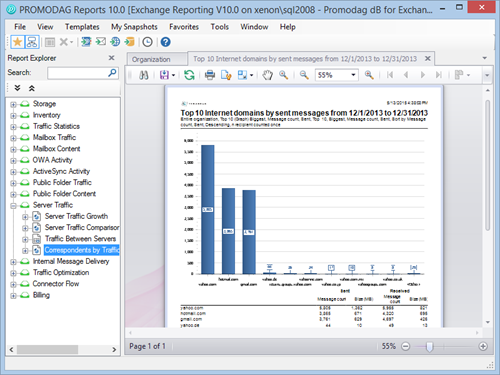Click the green Refresh report icon
The image size is (500, 375).
coord(189,75)
